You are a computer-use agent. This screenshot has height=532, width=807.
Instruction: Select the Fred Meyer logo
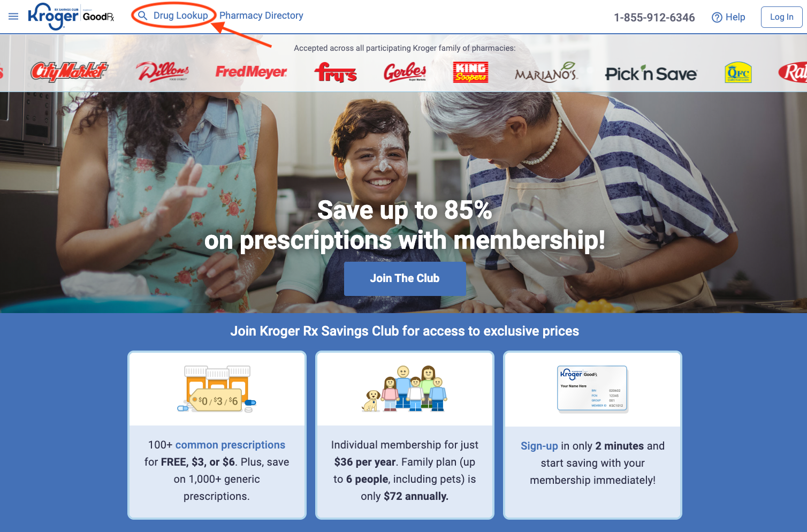pos(251,72)
